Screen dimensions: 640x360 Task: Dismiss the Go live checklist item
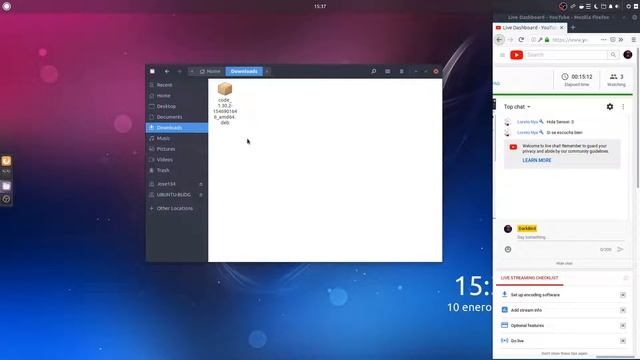click(623, 341)
